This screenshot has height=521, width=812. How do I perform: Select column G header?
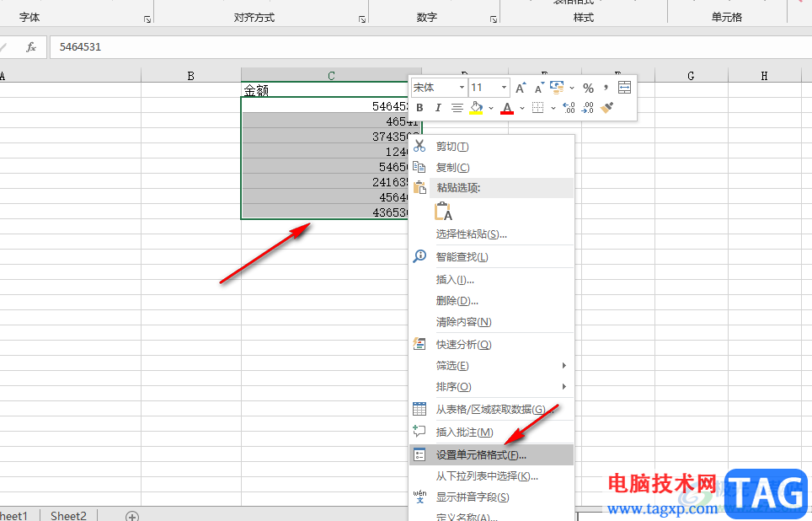[692, 76]
